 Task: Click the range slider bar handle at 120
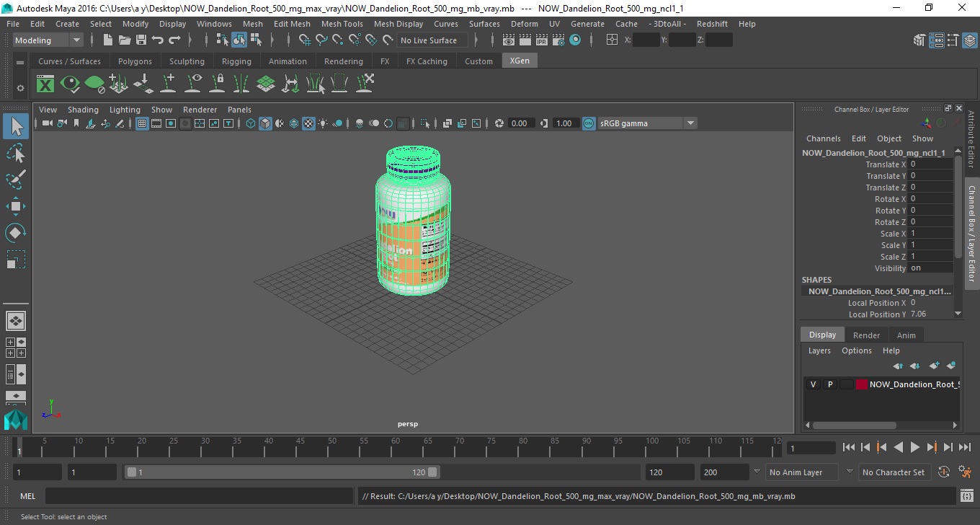432,472
